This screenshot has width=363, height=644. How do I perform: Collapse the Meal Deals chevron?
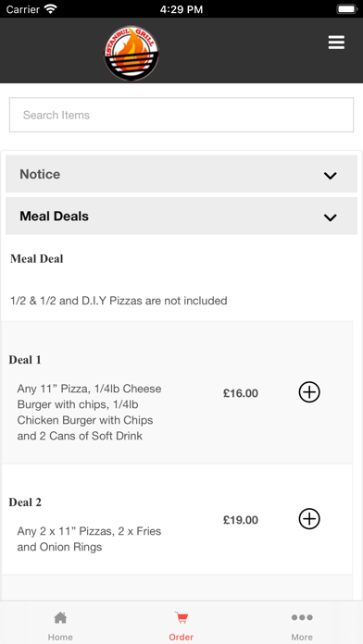tap(330, 217)
